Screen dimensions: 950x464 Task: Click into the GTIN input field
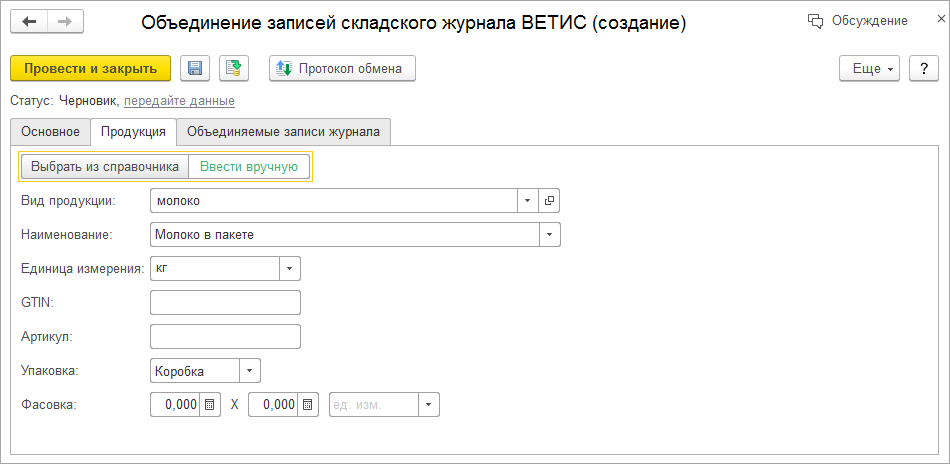coord(225,303)
